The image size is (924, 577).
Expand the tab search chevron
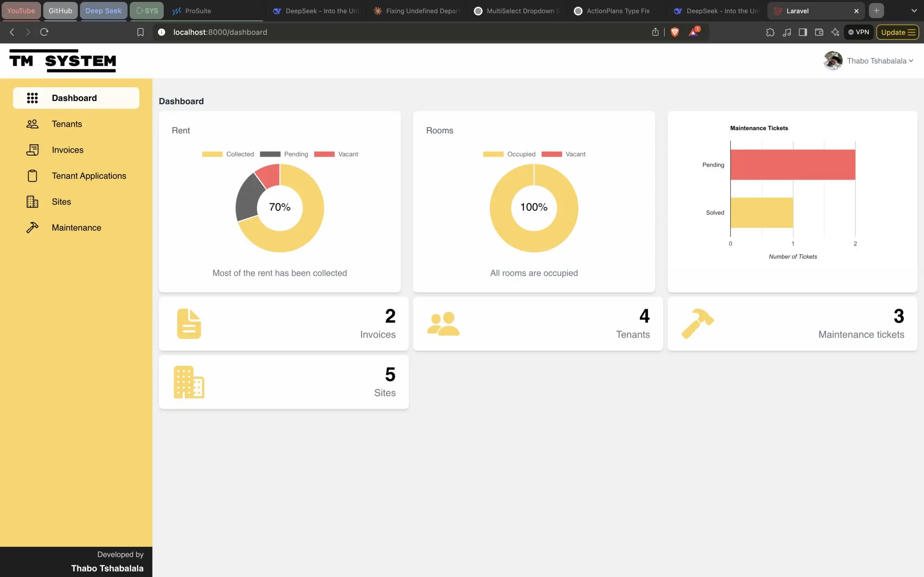(x=914, y=10)
